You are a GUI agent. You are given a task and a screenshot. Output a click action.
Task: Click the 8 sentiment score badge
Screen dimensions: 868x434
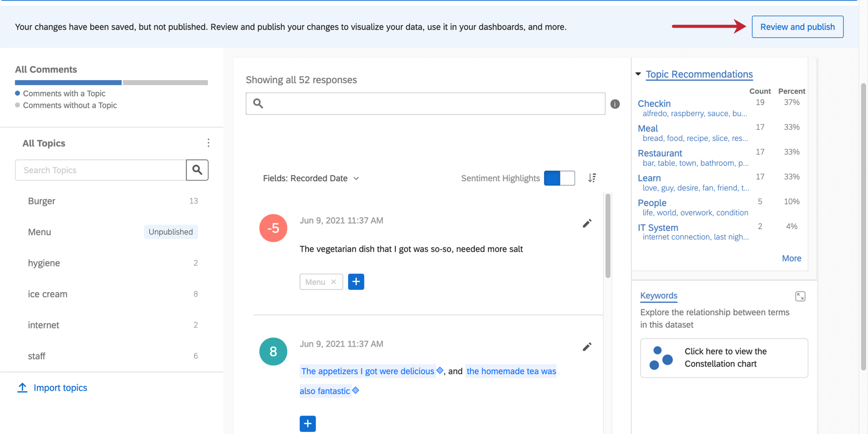(273, 351)
